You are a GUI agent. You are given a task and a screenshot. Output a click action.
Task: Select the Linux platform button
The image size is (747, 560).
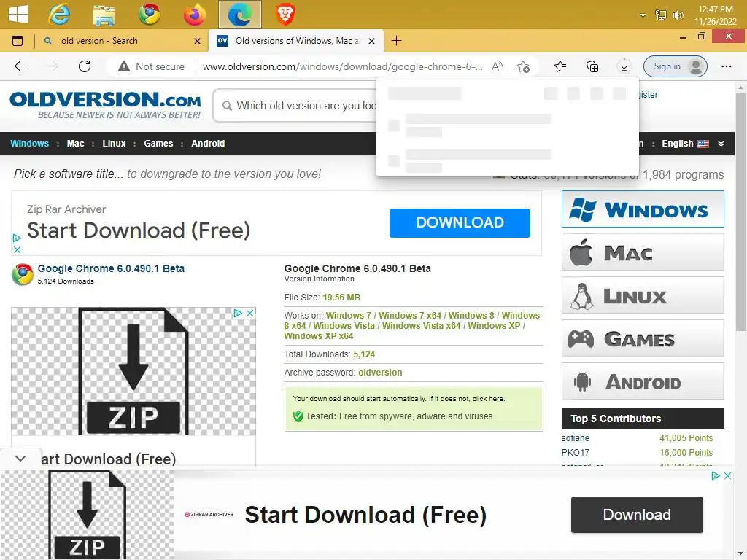pyautogui.click(x=642, y=295)
